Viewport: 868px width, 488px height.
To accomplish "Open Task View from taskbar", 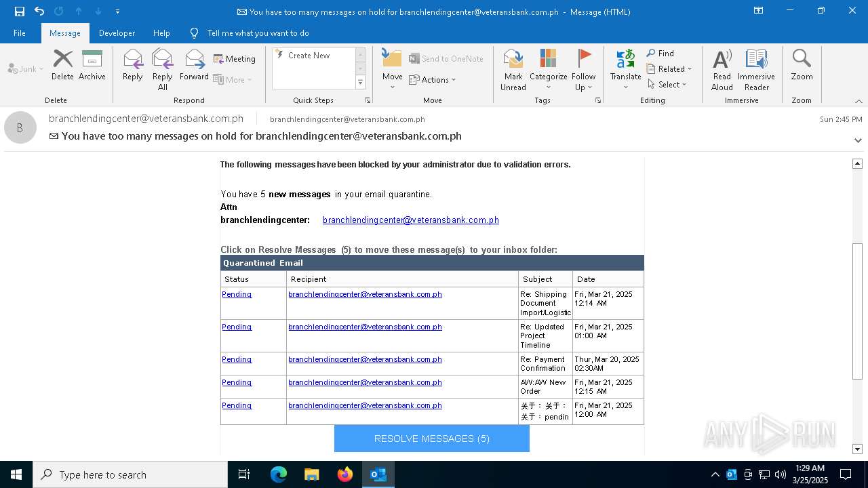I will [244, 474].
